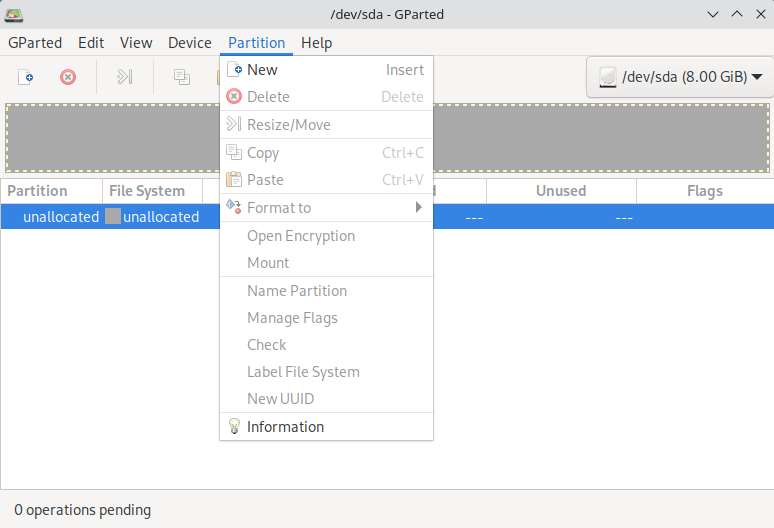Click the Flags column header
Screen dimensions: 774x528
tap(704, 191)
